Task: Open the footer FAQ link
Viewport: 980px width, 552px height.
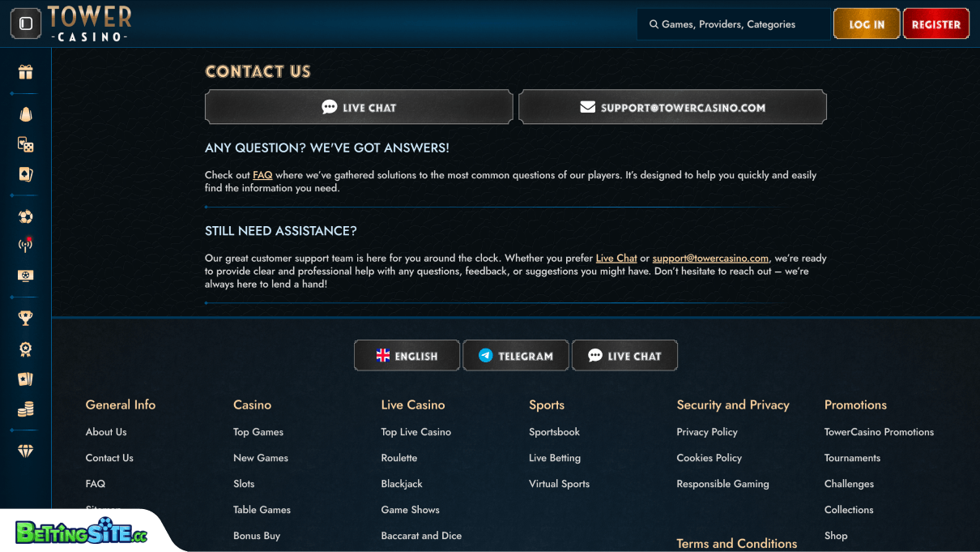Action: coord(96,484)
